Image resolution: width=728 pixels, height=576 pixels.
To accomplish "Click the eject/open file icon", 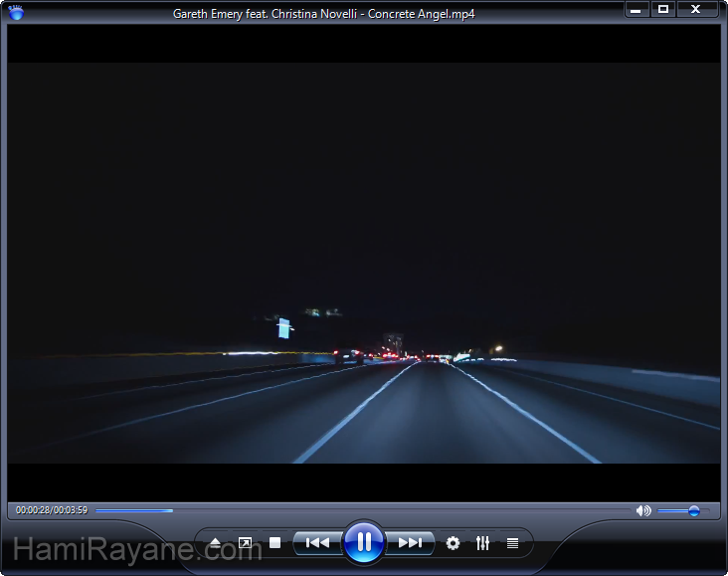I will coord(215,542).
